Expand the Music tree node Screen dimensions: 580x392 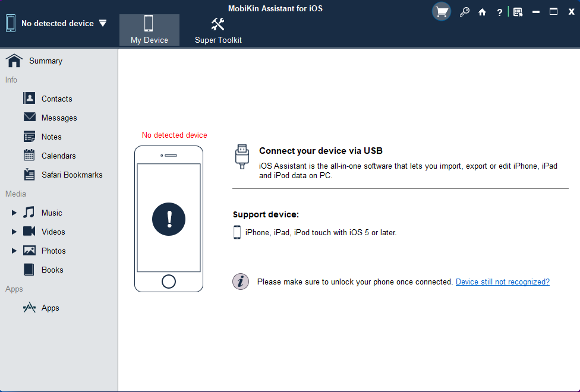tap(14, 213)
